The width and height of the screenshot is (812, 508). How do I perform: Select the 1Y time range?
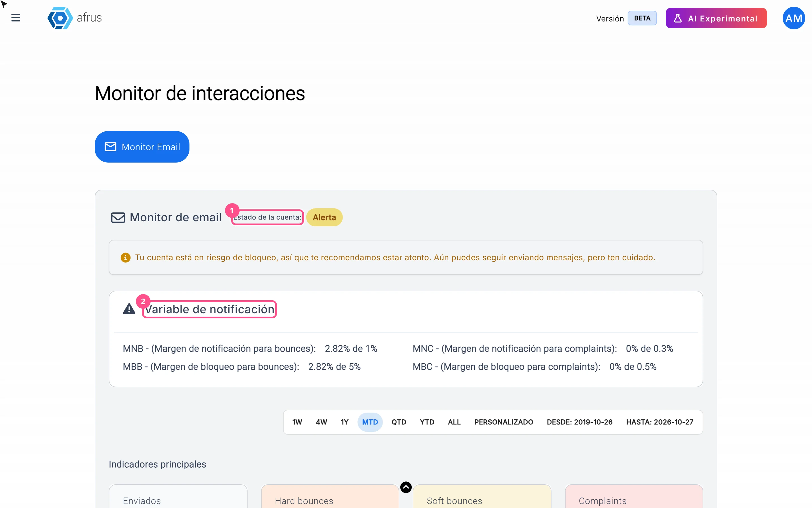pyautogui.click(x=345, y=422)
